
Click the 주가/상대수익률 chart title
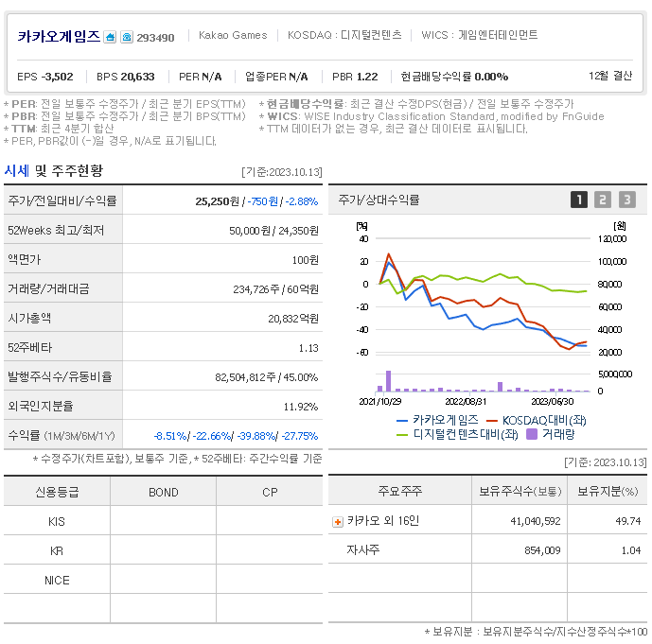tap(379, 200)
